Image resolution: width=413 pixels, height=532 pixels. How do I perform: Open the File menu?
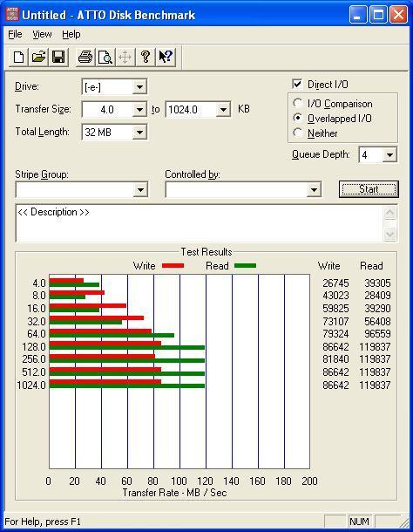(x=15, y=34)
